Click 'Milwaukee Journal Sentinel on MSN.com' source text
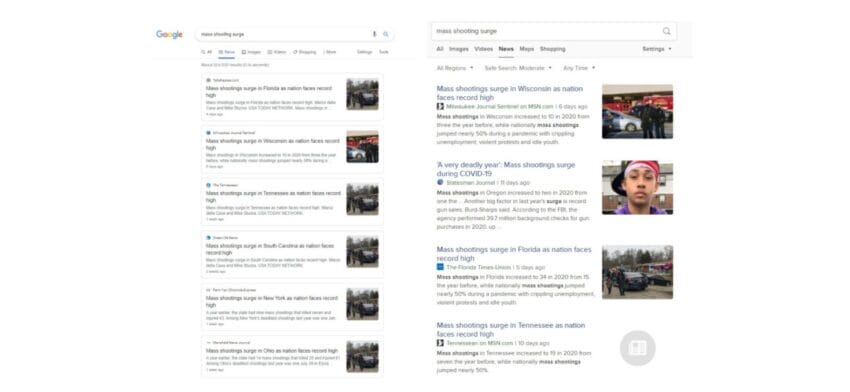Screen dimensions: 850x392 click(500, 107)
